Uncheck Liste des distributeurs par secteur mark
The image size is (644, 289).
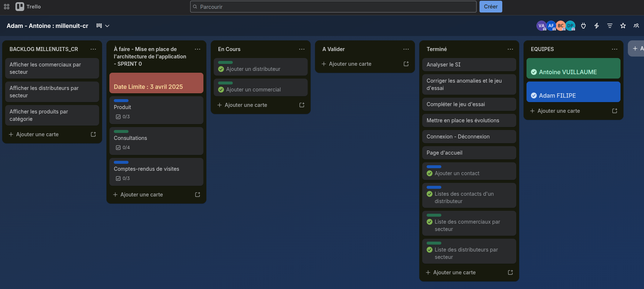[x=430, y=250]
